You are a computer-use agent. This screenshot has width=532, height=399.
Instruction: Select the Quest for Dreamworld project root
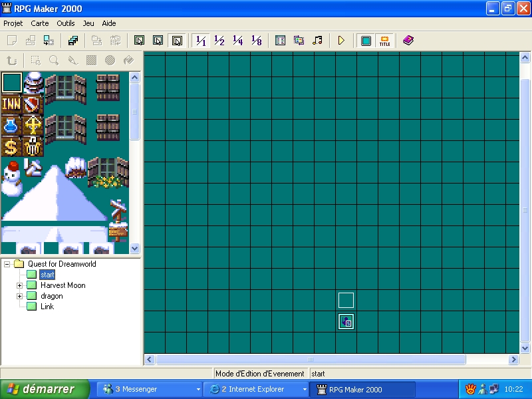coord(62,264)
